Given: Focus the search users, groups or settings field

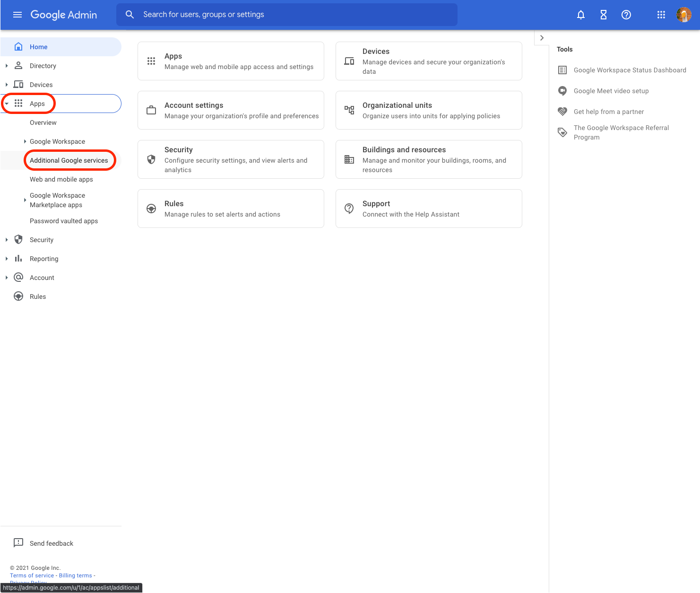Looking at the screenshot, I should (x=287, y=15).
